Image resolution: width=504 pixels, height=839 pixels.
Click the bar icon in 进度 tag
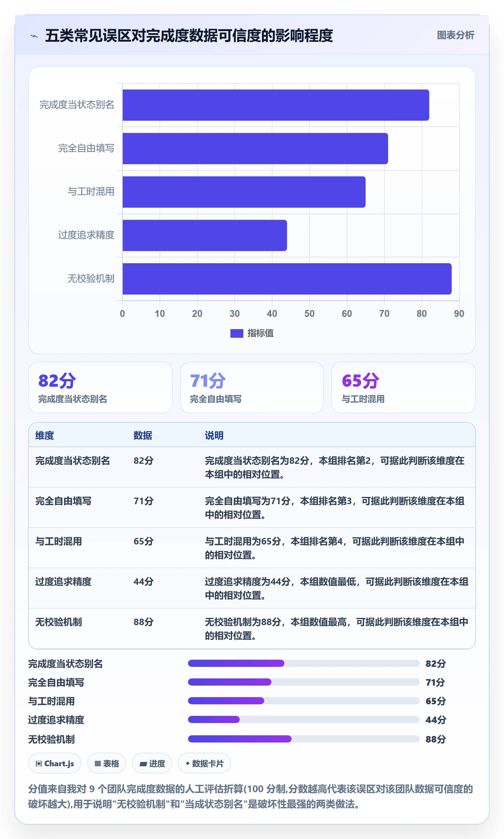coord(143,764)
